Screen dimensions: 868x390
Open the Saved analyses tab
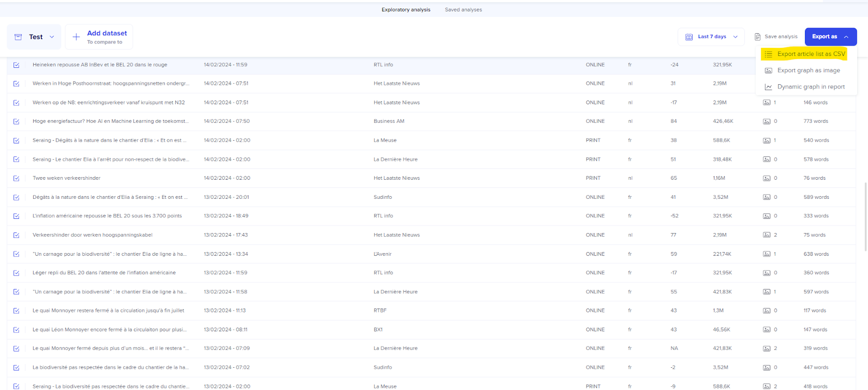pos(463,10)
